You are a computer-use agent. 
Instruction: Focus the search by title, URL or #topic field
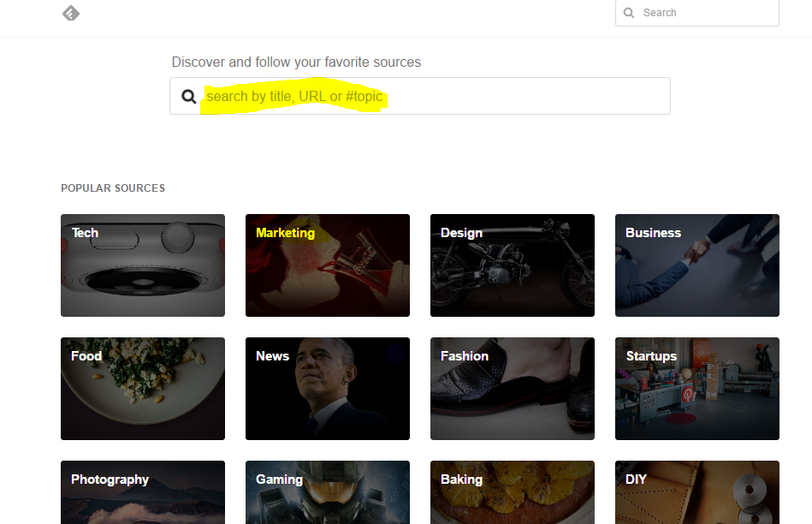(420, 96)
